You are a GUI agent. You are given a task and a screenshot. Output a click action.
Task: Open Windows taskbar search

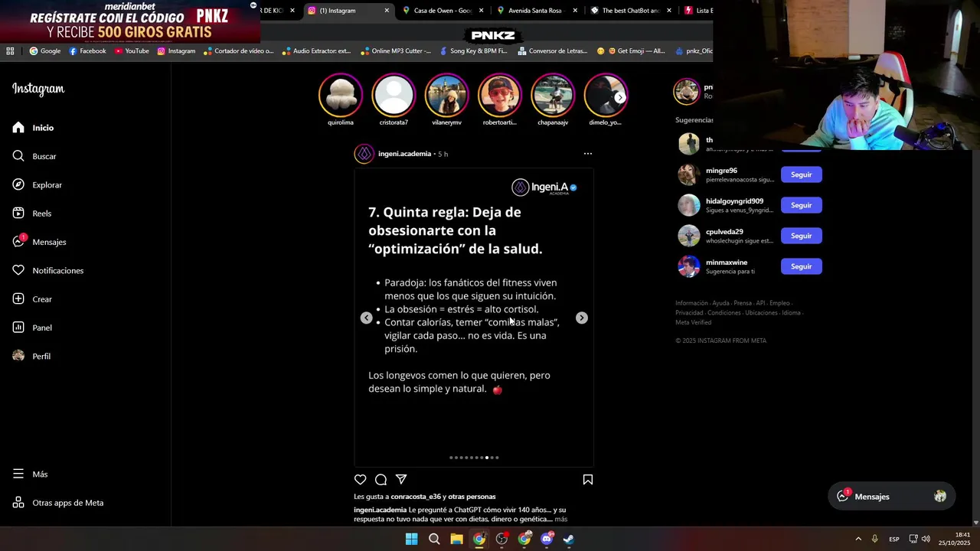pyautogui.click(x=434, y=539)
